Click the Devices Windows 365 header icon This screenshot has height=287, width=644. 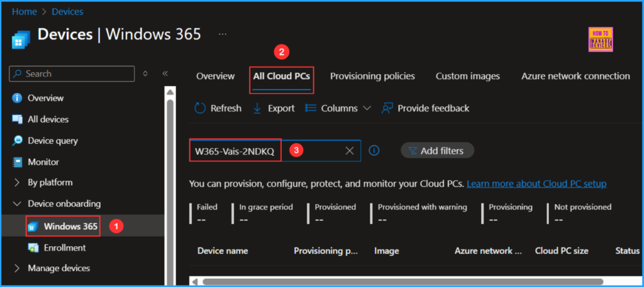point(21,38)
